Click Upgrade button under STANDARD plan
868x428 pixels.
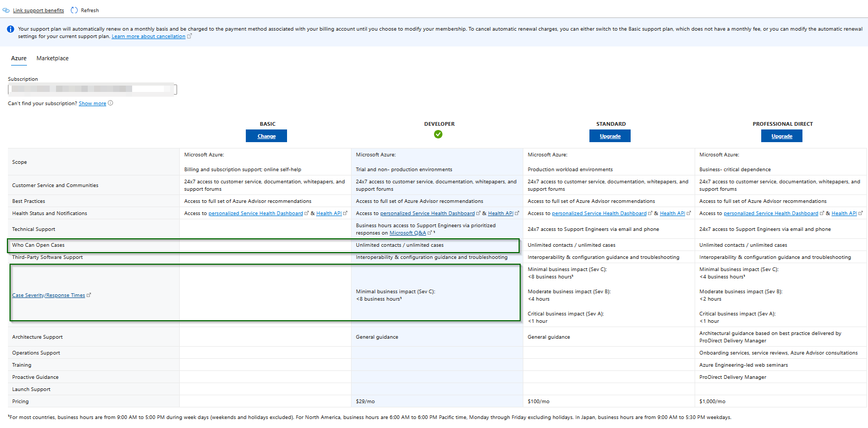[610, 136]
